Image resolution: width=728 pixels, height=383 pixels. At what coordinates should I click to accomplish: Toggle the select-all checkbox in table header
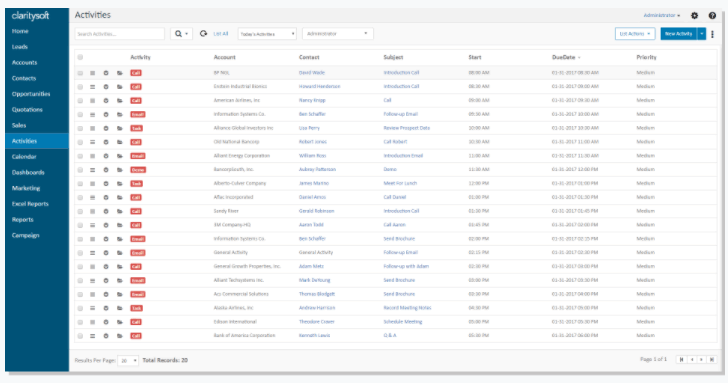click(x=80, y=57)
